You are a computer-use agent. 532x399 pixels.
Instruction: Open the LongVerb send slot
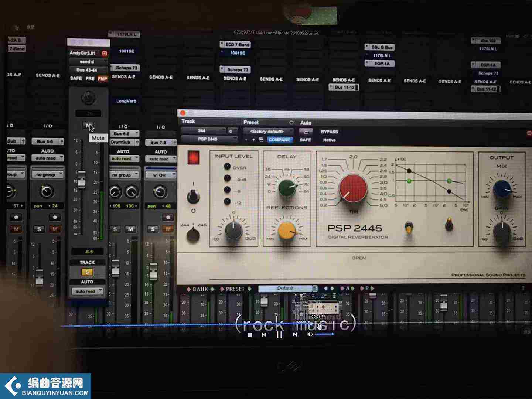126,101
